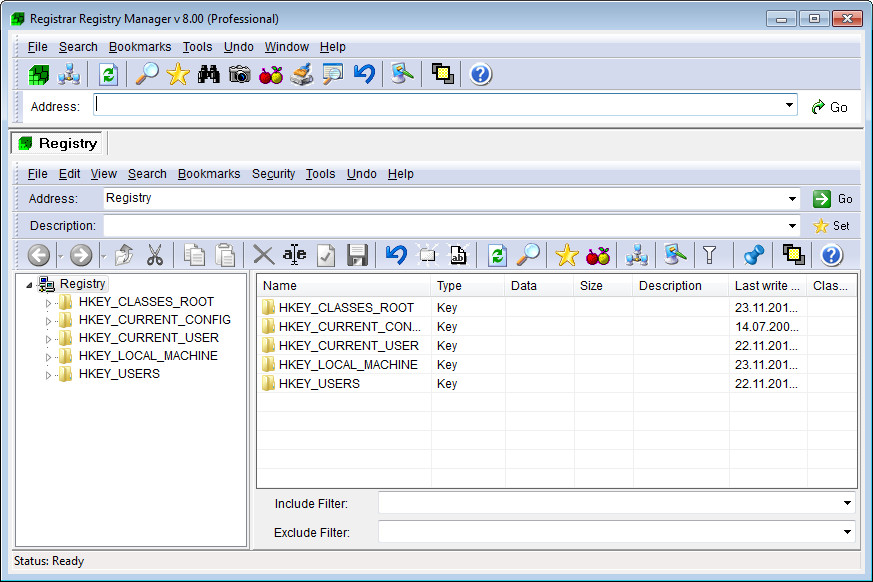Viewport: 873px width, 582px height.
Task: Click the blue pushpin icon
Action: pos(753,256)
